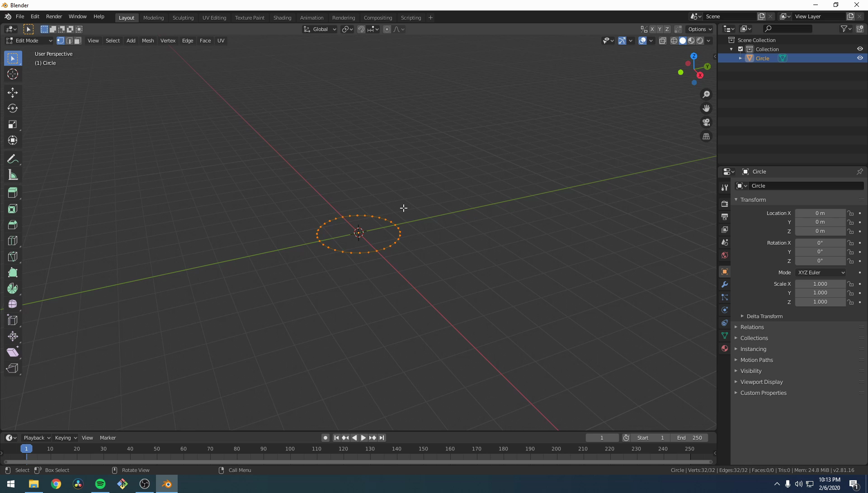Screen dimensions: 868x493
Task: Choose the Extrude Region tool
Action: coord(13,193)
